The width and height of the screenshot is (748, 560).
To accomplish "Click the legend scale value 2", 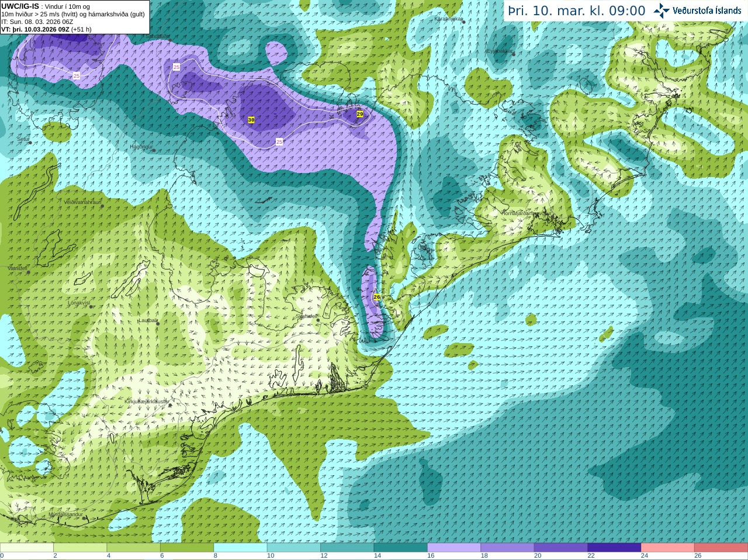I will 56,556.
